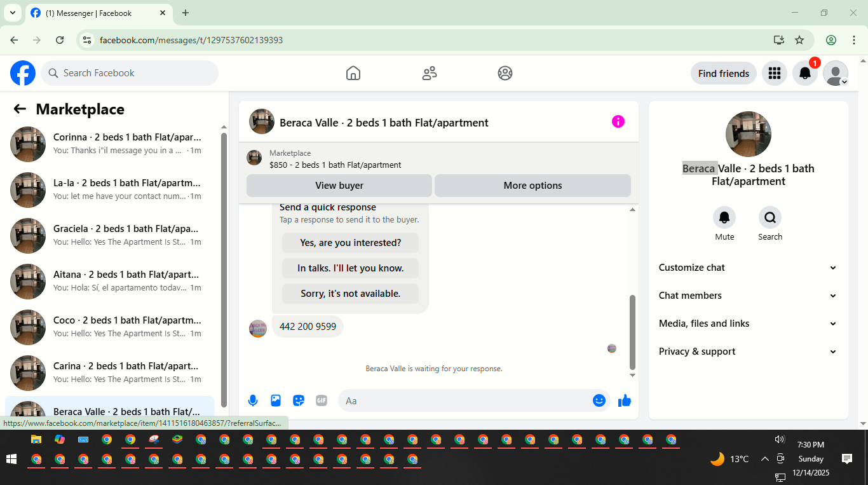
Task: Send quick response 'Yes, are you interested?'
Action: pos(350,243)
